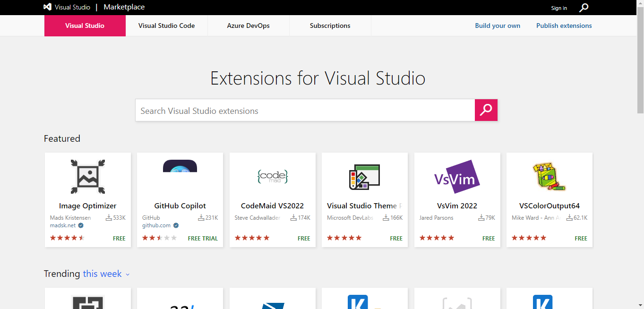
Task: Click the FREE TRIAL label on GitHub Copilot
Action: [x=203, y=239]
